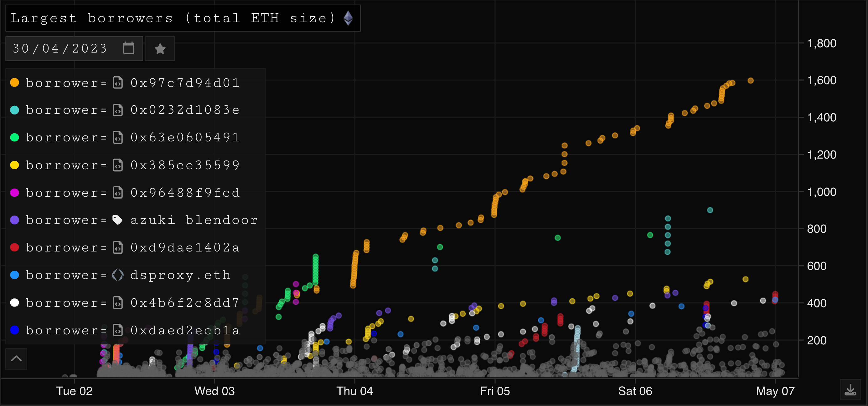The width and height of the screenshot is (868, 406).
Task: Click the download chart icon
Action: [x=850, y=390]
